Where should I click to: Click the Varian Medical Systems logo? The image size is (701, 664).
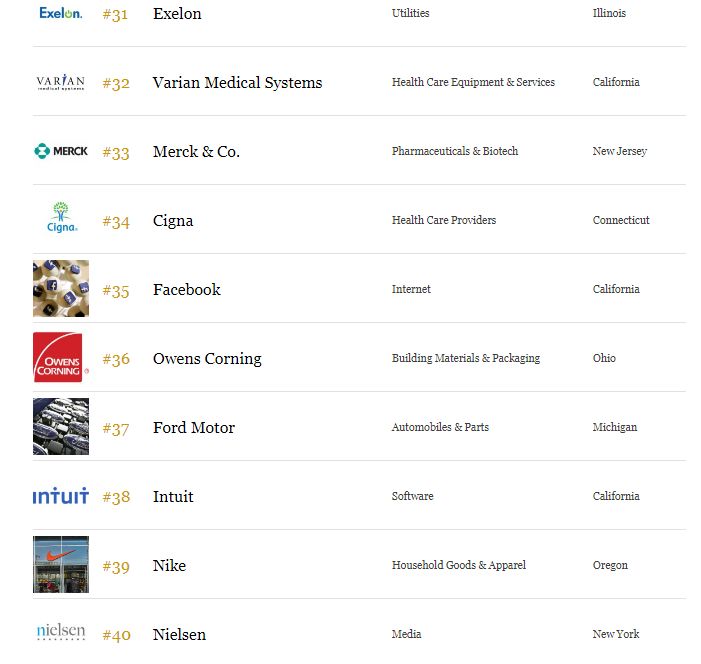tap(60, 82)
